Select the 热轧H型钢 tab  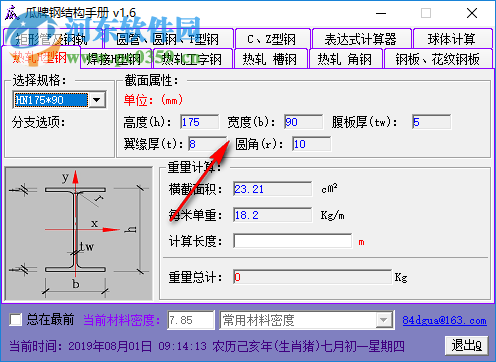pos(40,58)
